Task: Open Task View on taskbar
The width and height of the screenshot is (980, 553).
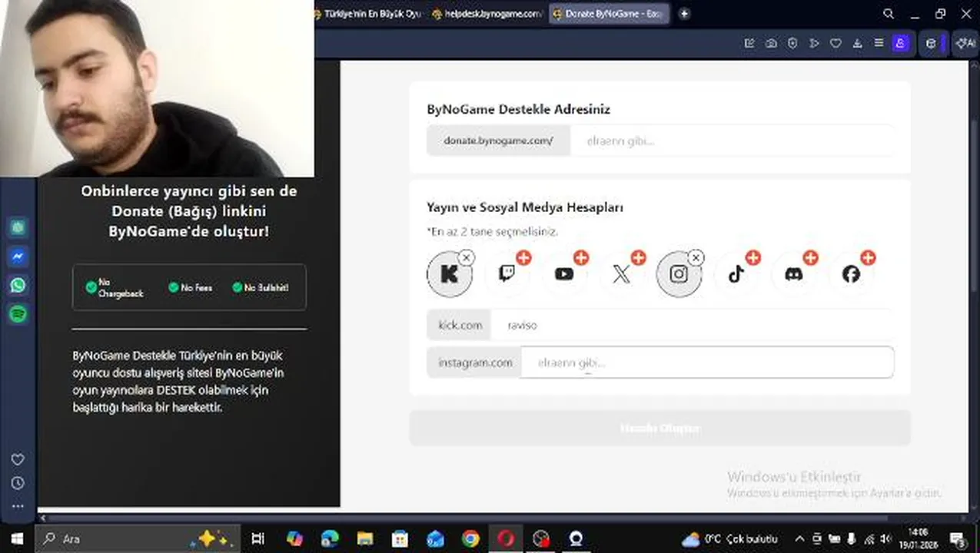Action: [x=258, y=539]
